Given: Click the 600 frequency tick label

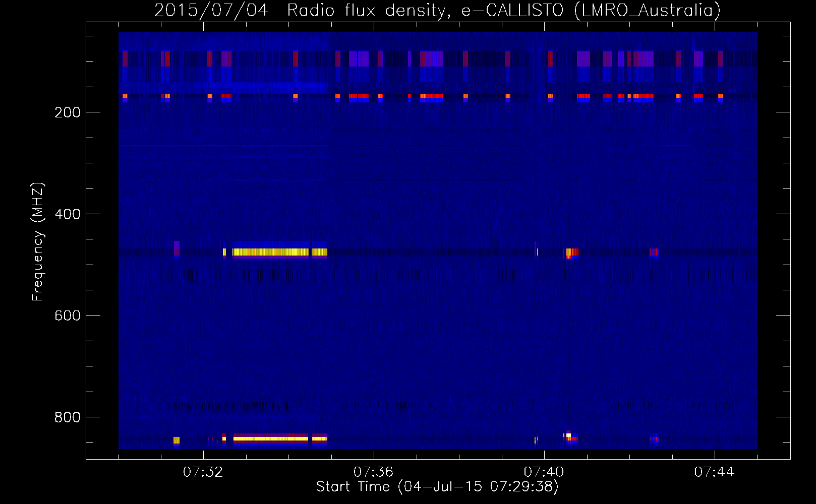Looking at the screenshot, I should coord(68,316).
